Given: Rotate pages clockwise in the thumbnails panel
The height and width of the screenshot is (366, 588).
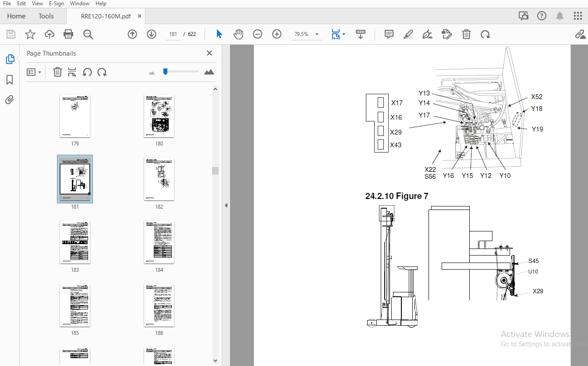Looking at the screenshot, I should click(102, 72).
